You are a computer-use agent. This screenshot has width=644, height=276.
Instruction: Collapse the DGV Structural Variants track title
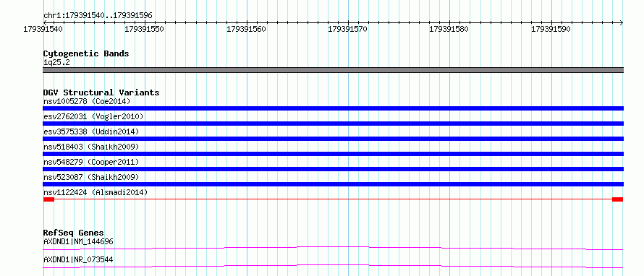click(101, 92)
